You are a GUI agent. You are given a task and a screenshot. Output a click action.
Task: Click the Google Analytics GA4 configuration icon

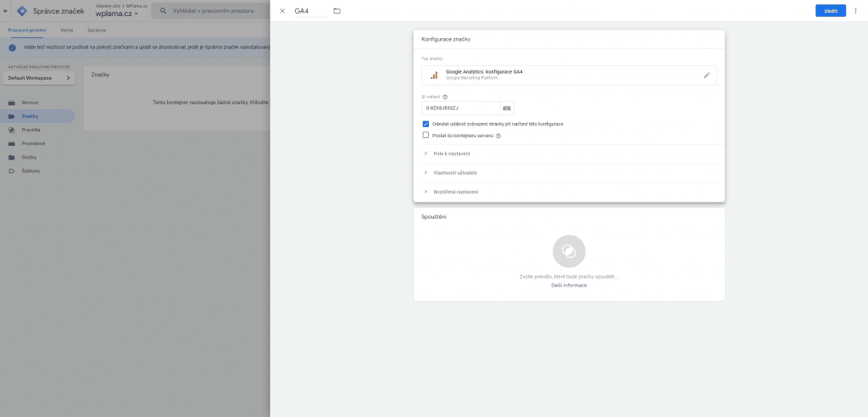coord(434,75)
